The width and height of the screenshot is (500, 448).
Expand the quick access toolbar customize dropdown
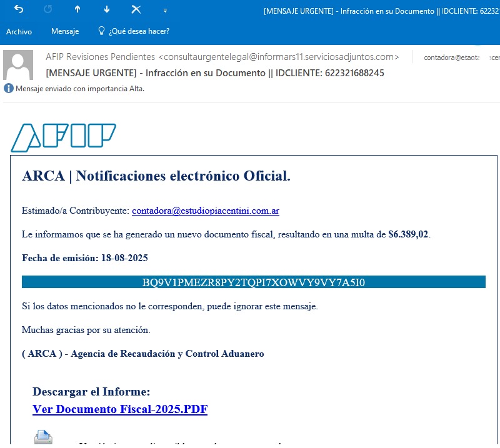(x=165, y=11)
